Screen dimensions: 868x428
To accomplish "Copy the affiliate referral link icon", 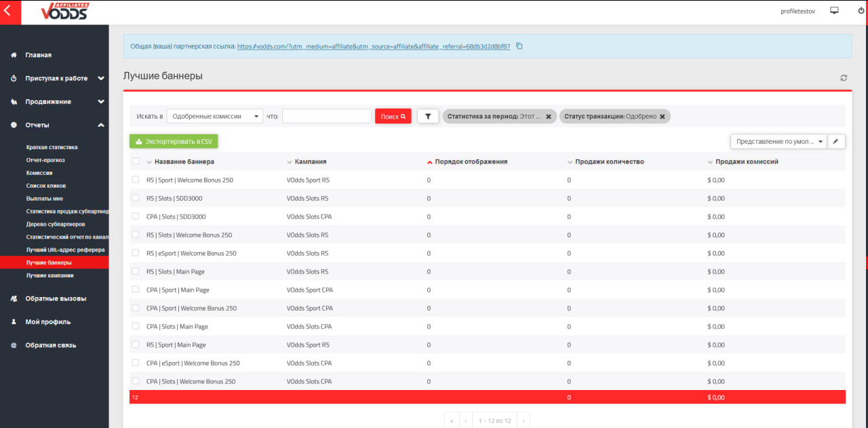I will [519, 46].
